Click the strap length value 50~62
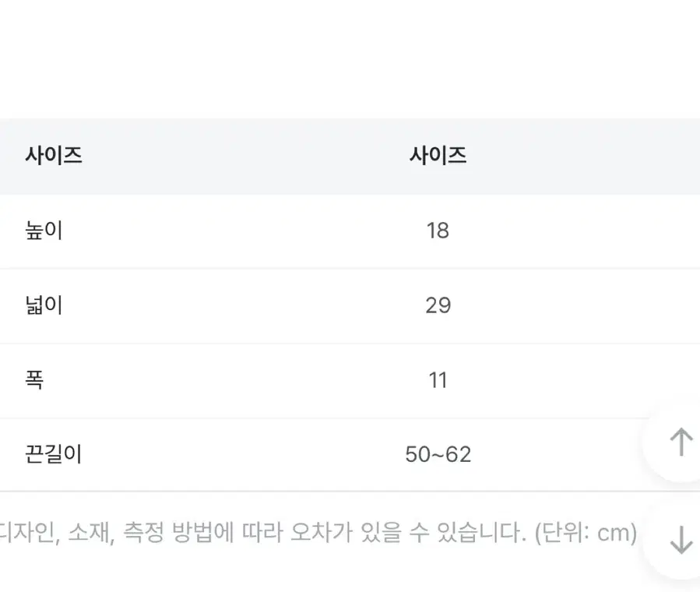Screen dimensions: 700x592 coord(438,455)
